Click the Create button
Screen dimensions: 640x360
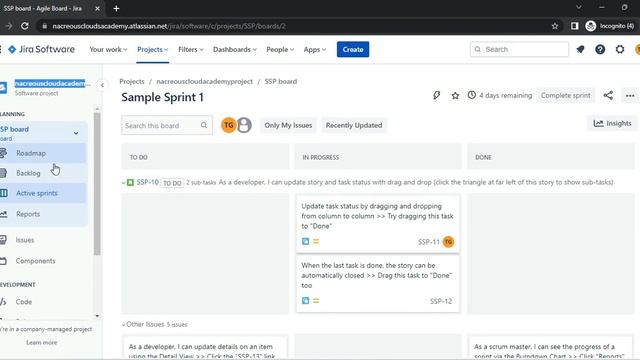[x=353, y=49]
